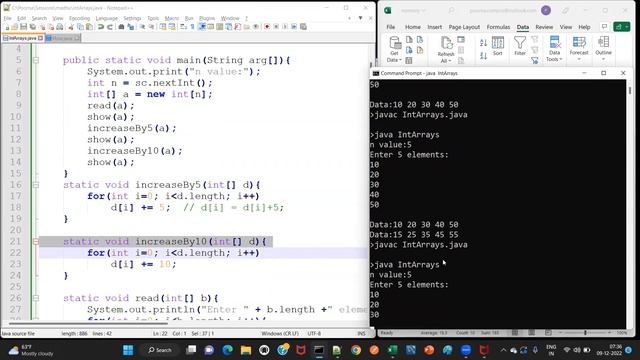Toggle INS mode in Notepad++ status bar
Screen dimensions: 640x360
[x=361, y=333]
